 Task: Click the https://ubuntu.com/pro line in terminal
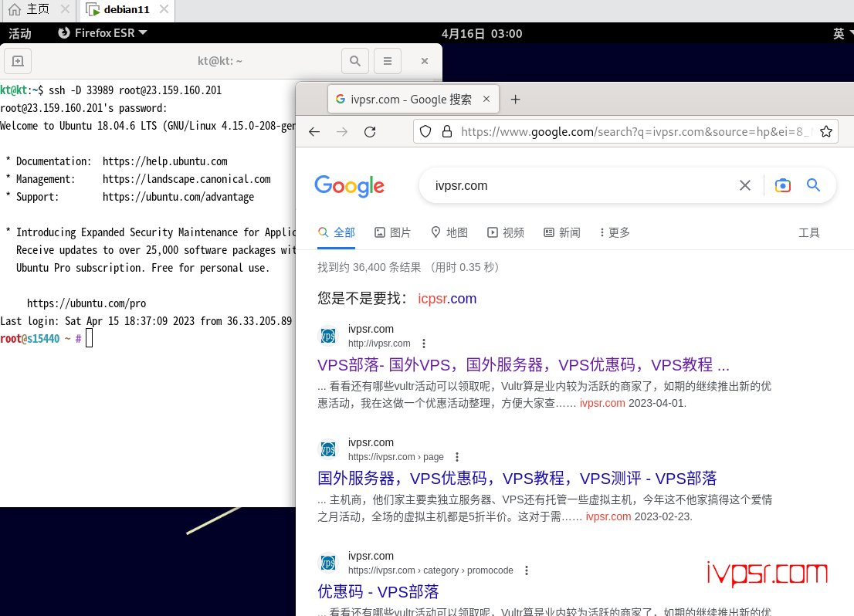coord(86,303)
